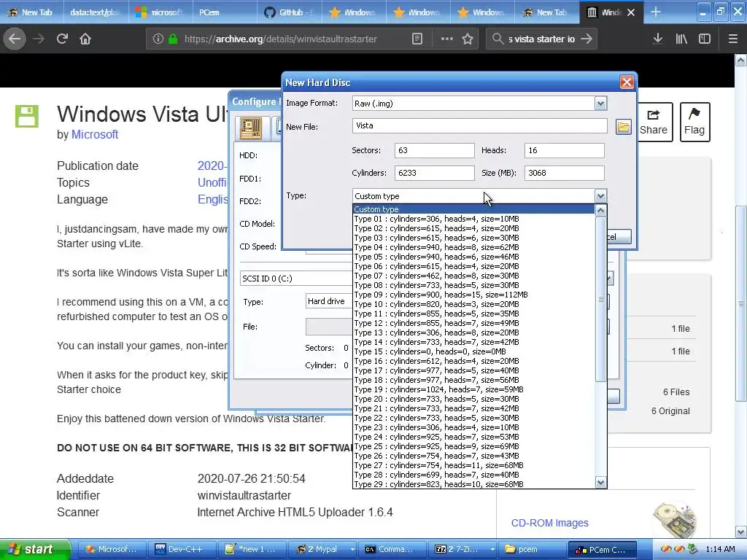Open the Command Prompt taskbar item
This screenshot has width=747, height=560.
pyautogui.click(x=392, y=550)
